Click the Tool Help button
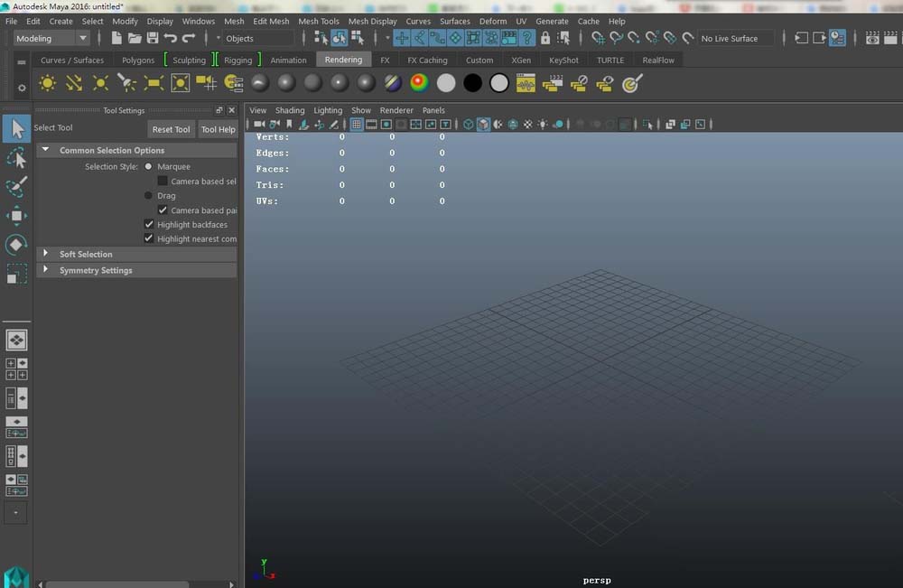The width and height of the screenshot is (903, 588). (219, 129)
